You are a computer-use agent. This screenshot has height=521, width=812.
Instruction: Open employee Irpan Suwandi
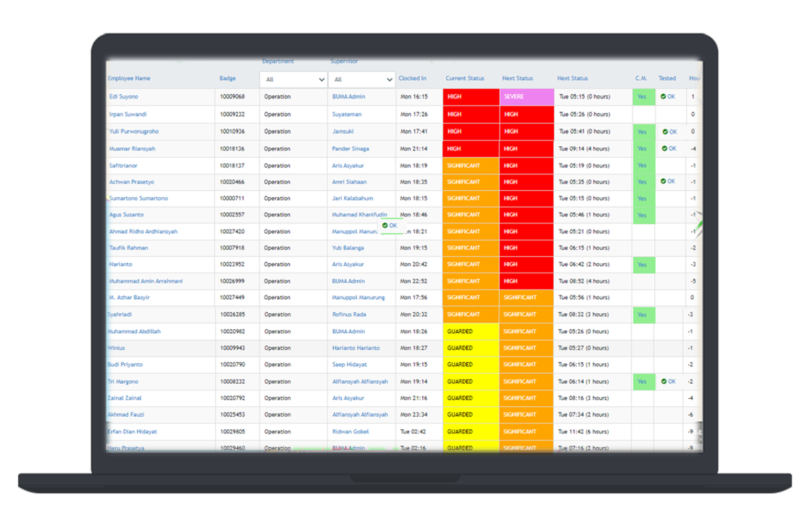pos(128,114)
